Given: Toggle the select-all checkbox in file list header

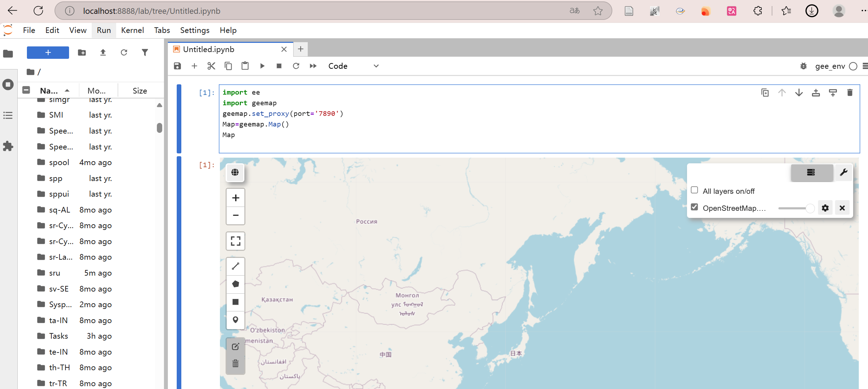Looking at the screenshot, I should [x=26, y=90].
